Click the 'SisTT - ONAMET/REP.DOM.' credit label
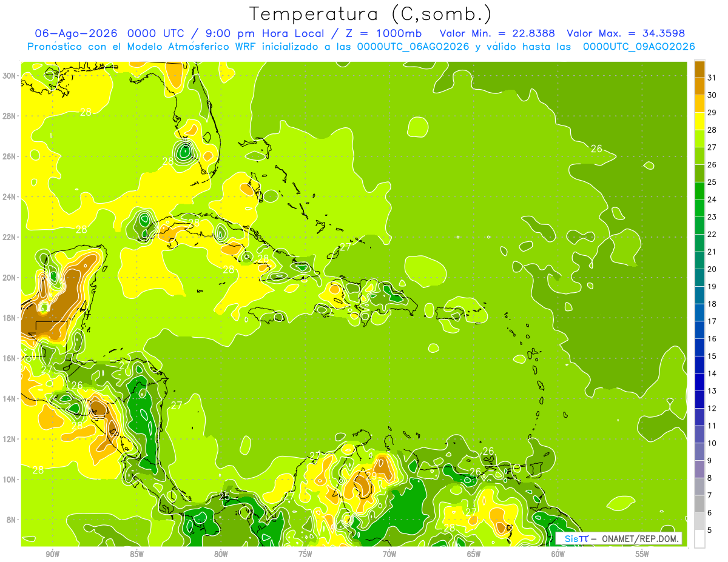This screenshot has height=562, width=728. coord(619,538)
